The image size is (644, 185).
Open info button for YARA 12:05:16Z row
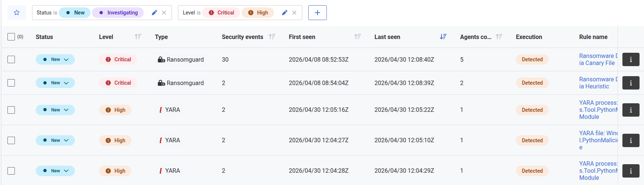click(x=631, y=110)
